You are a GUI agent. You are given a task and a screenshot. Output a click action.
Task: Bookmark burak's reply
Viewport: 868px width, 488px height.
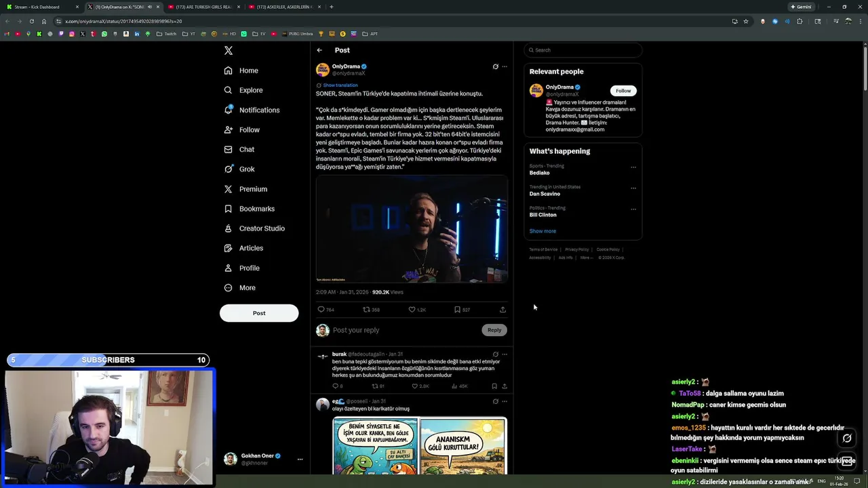click(x=494, y=386)
